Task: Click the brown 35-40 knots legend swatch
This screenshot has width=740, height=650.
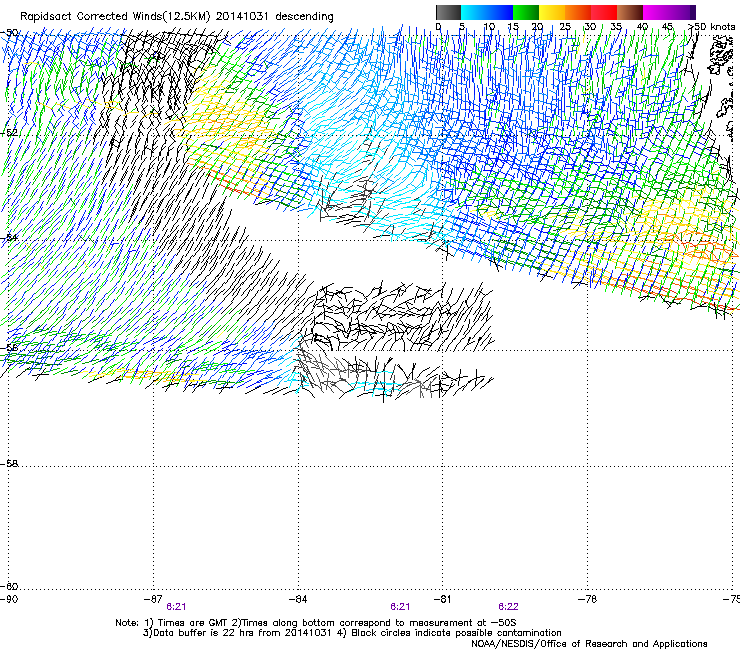Action: tap(630, 12)
